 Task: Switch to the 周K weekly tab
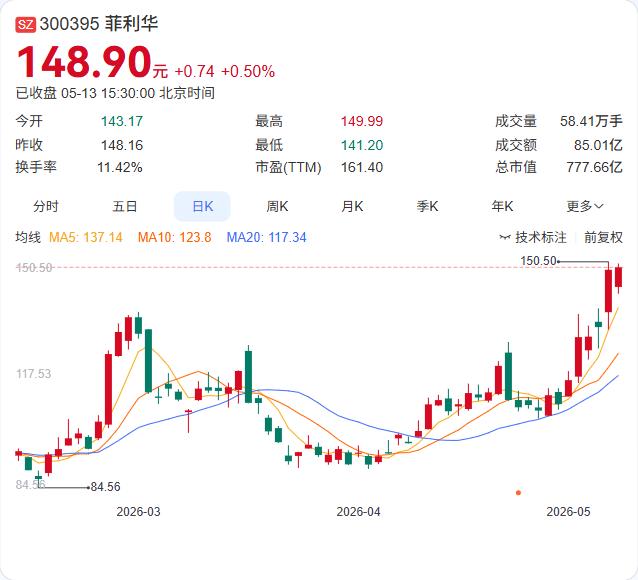(x=277, y=206)
